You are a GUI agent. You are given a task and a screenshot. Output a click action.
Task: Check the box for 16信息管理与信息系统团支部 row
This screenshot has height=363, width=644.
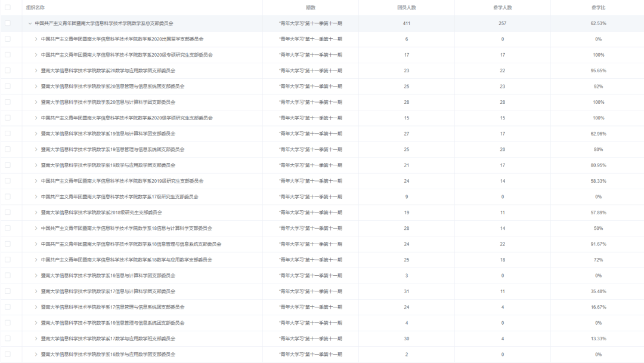point(8,323)
